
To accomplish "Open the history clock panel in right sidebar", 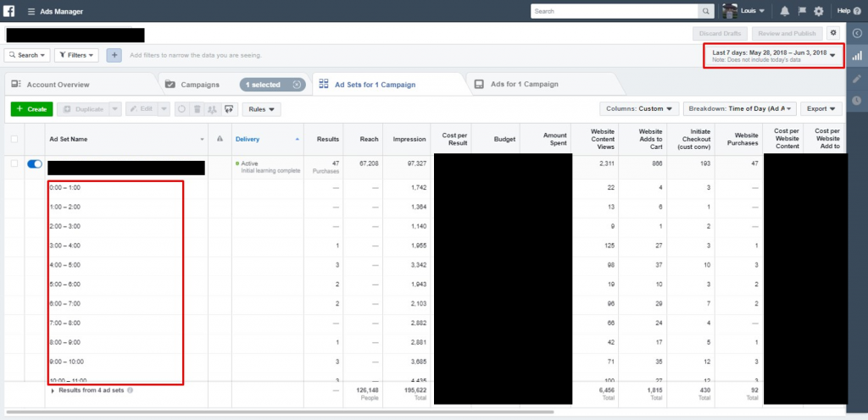I will (857, 100).
